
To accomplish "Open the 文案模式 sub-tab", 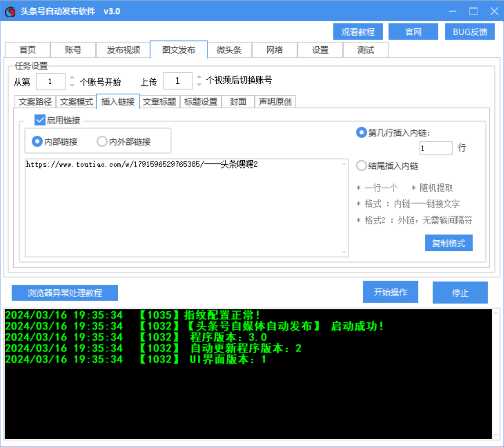I will 76,102.
